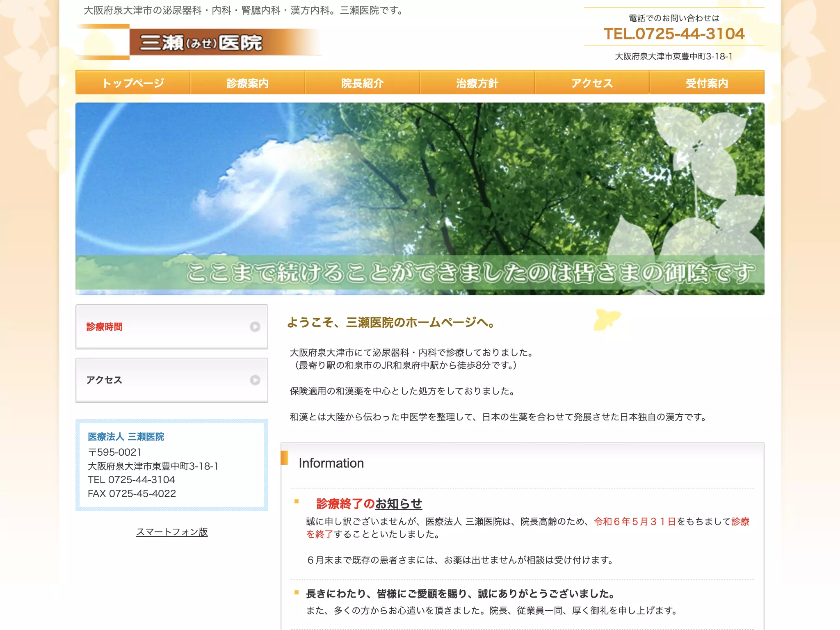Click the yellow butterfly icon near welcome heading
The image size is (840, 630).
[607, 320]
